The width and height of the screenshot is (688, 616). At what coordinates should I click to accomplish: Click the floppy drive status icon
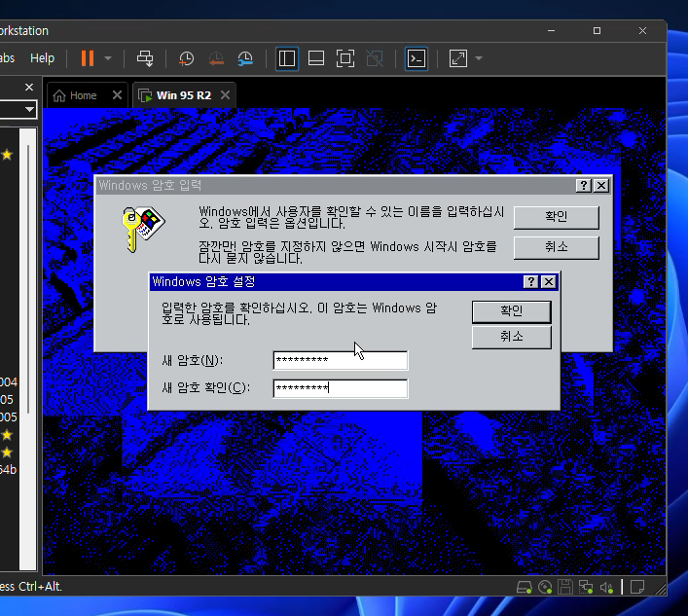[x=565, y=587]
